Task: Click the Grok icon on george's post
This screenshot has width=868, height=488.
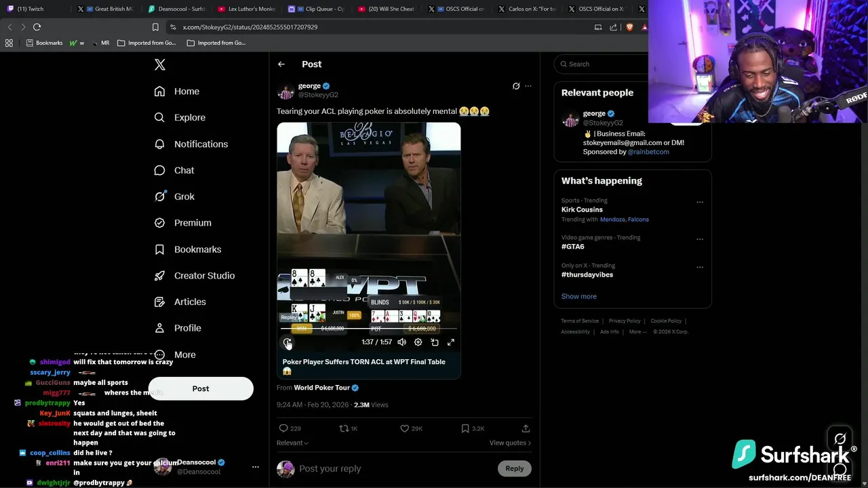Action: [516, 86]
